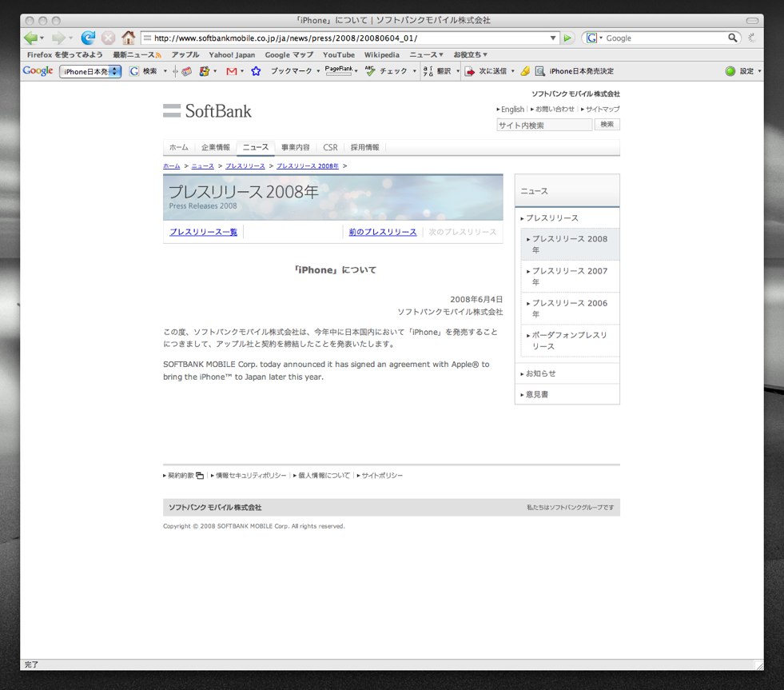Viewport: 784px width, 690px height.
Task: Click the spell check ABC icon
Action: pos(370,71)
